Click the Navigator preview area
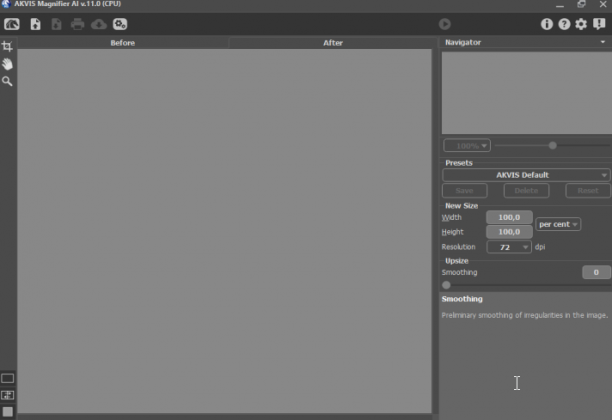Viewport: 612px width, 420px height. 527,93
